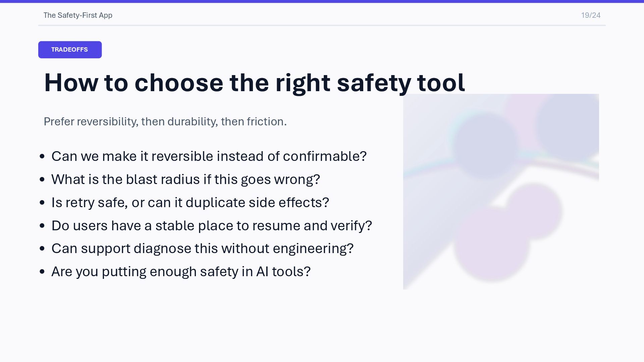
Task: Click the bullet dot before "What is the blast"
Action: pos(42,179)
